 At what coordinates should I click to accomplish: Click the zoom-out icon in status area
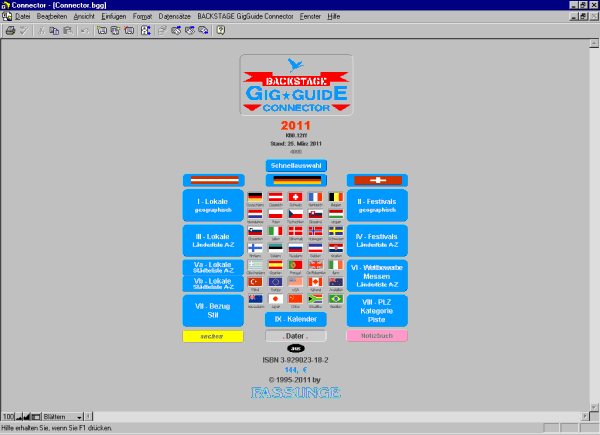[x=21, y=416]
